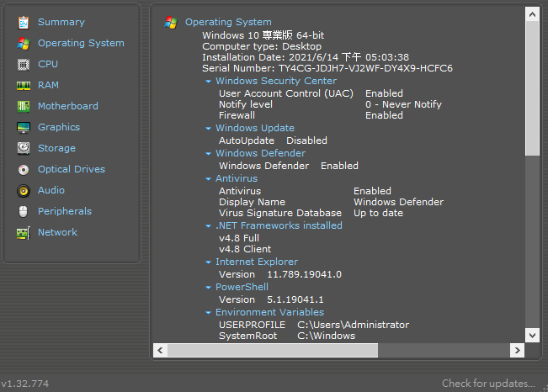Screen dimensions: 548x392
Task: Click the USERPROFILE path value
Action: pyautogui.click(x=354, y=325)
